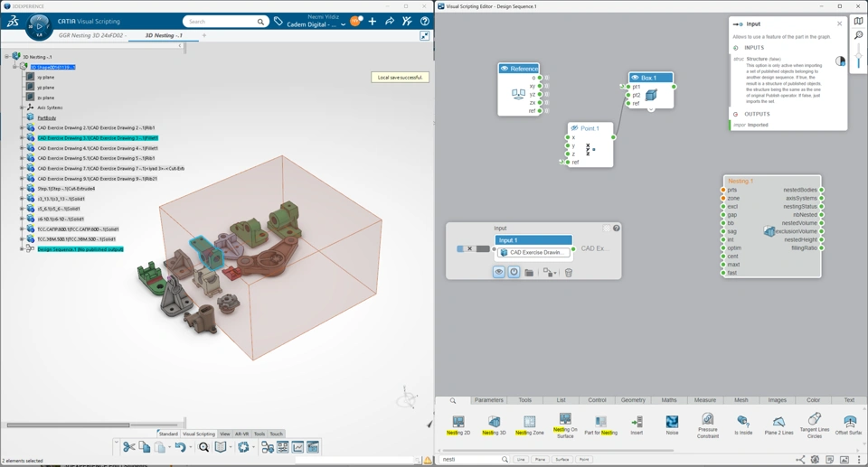
Task: Click the graph share icon at editor bottom
Action: coord(800,459)
